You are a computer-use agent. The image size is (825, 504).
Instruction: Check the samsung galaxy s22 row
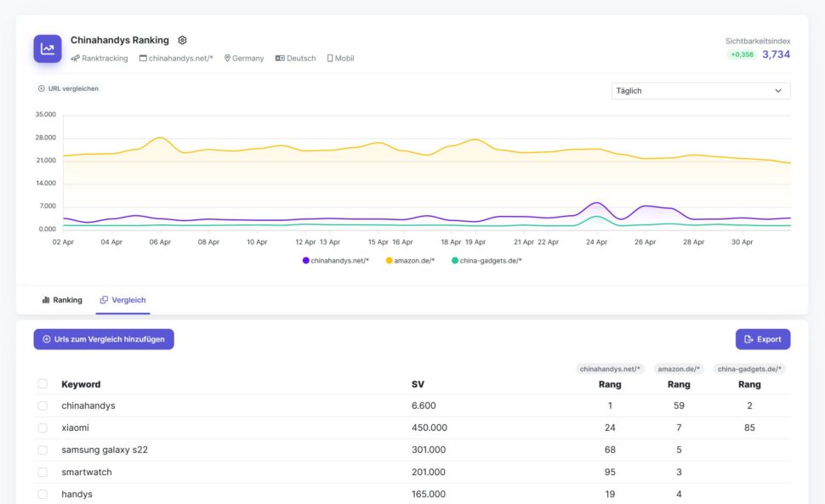pos(43,450)
